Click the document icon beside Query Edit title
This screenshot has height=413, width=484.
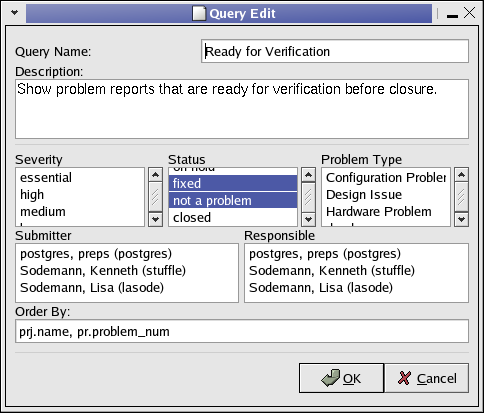point(199,14)
